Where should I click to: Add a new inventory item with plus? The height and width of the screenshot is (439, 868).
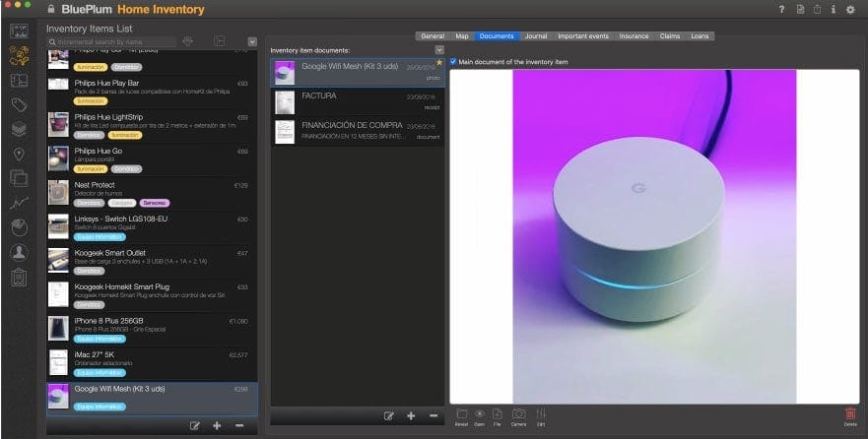pos(217,425)
